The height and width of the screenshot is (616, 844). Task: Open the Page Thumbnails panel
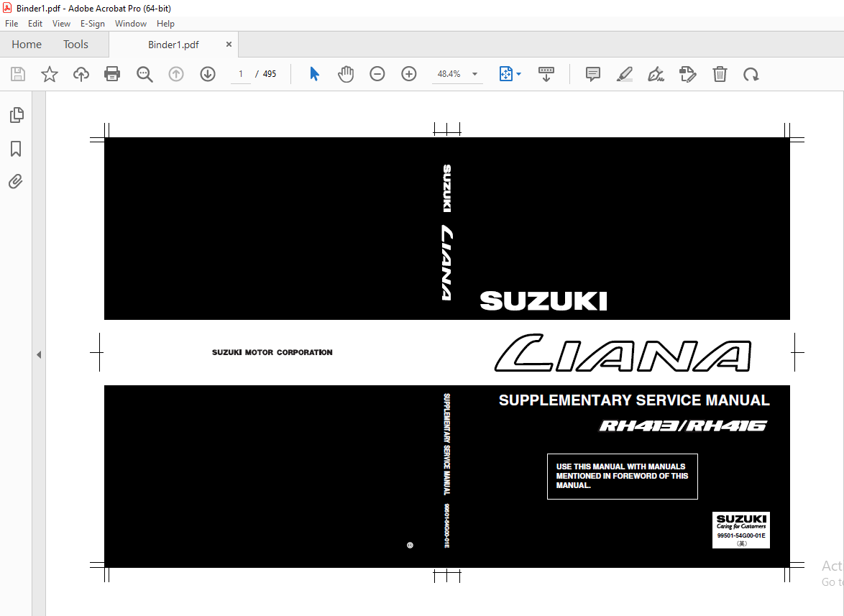coord(17,114)
